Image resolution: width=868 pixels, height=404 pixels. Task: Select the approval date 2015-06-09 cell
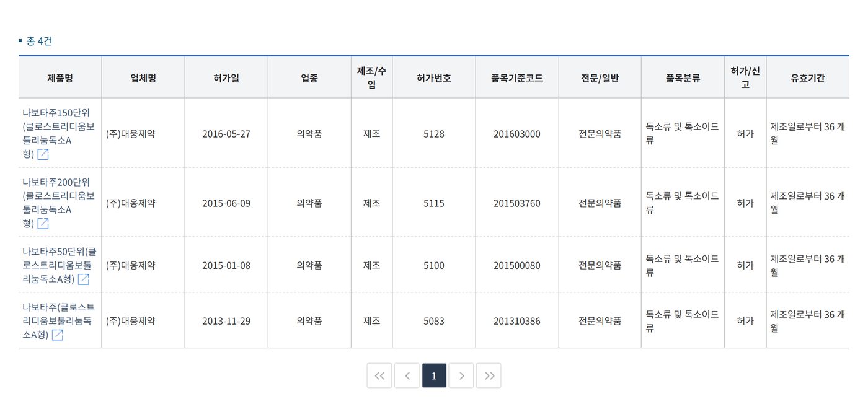point(226,203)
